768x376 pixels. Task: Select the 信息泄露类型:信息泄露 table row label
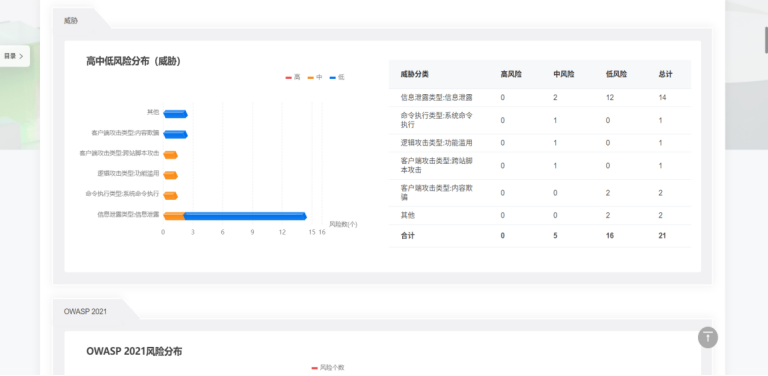[x=436, y=97]
